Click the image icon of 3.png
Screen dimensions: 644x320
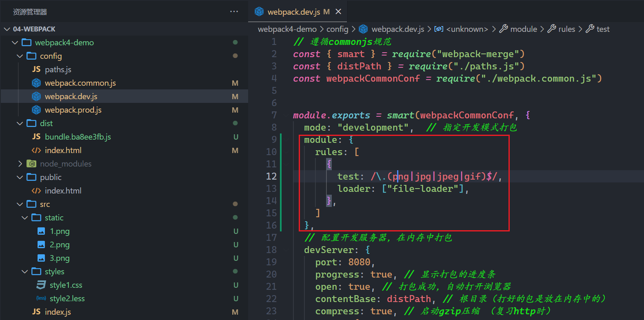(41, 258)
